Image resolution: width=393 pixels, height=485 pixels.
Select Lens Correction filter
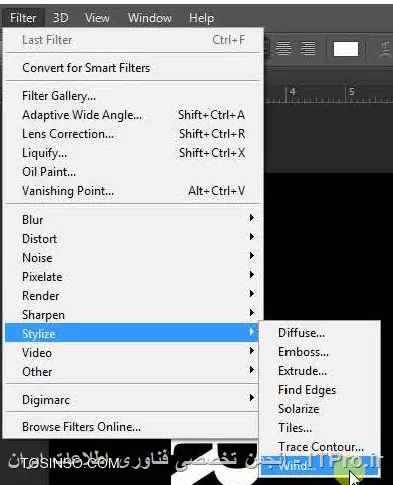132,134
